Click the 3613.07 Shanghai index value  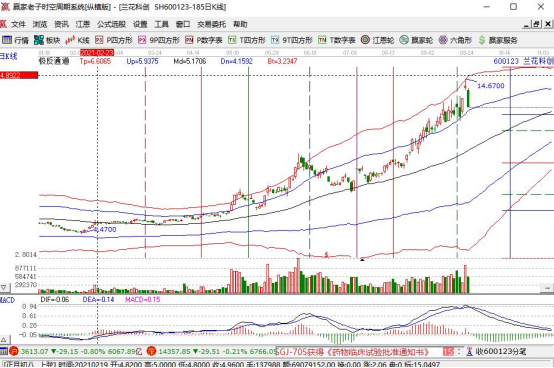point(34,351)
